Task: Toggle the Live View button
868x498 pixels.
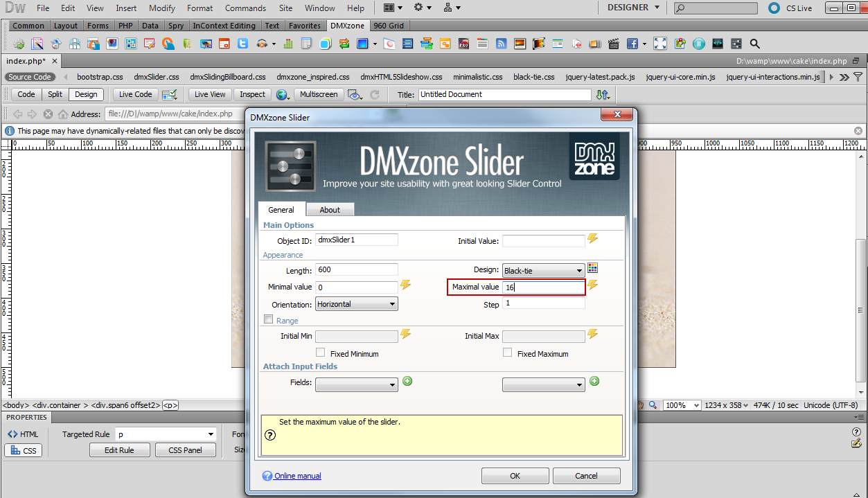Action: tap(210, 94)
